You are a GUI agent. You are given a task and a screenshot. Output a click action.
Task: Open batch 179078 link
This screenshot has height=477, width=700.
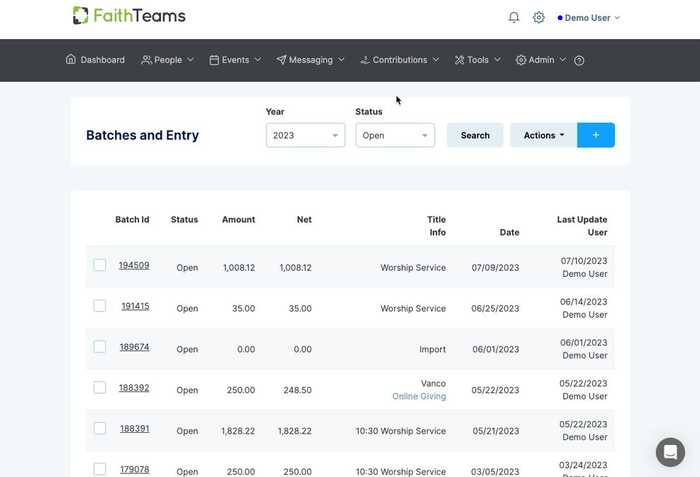point(134,469)
